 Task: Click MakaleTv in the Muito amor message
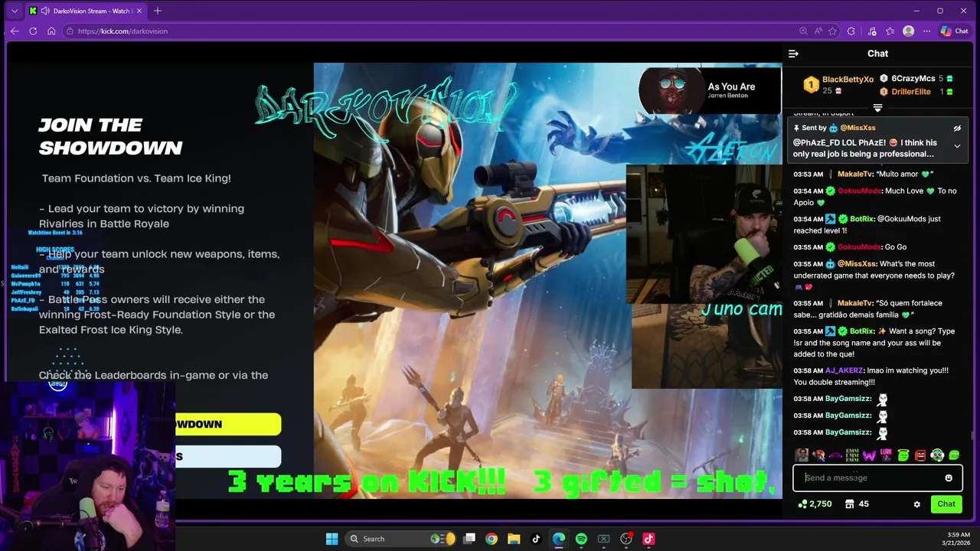click(x=856, y=174)
